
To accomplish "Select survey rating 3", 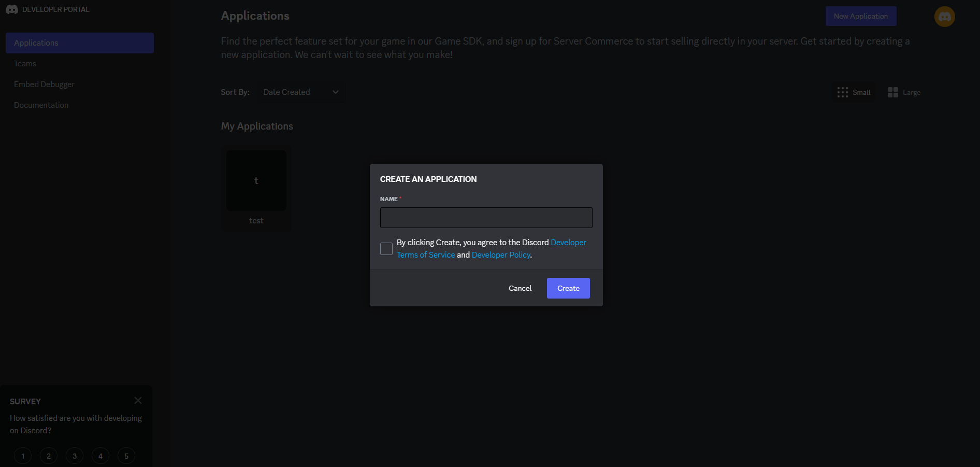I will pos(75,456).
